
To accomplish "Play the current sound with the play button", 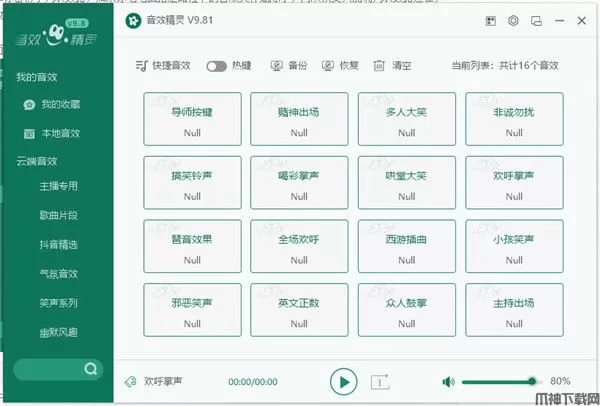I will [343, 382].
